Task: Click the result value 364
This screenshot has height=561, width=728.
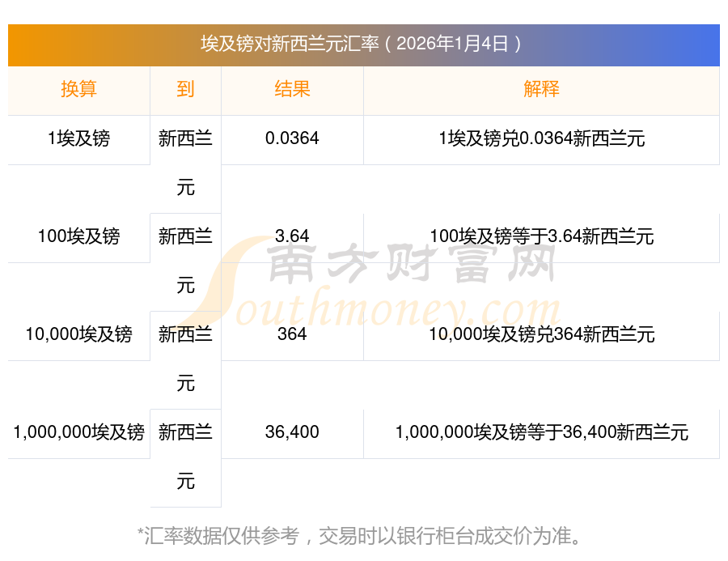Action: [x=292, y=335]
